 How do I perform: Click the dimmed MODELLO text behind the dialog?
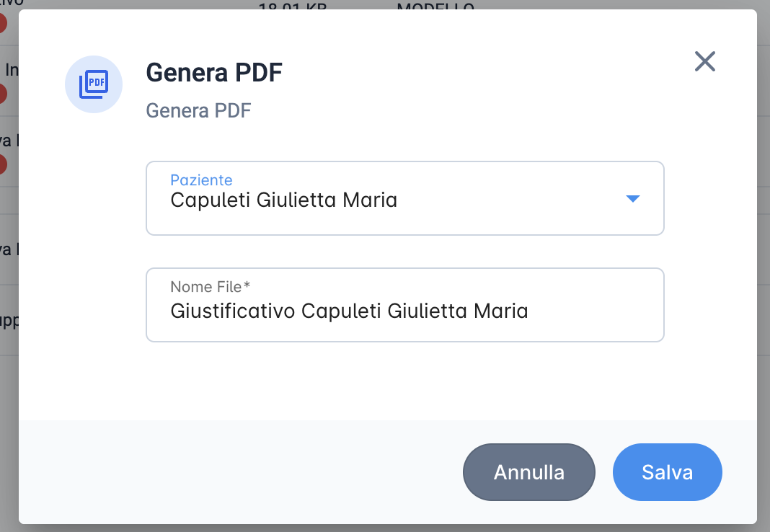point(435,6)
